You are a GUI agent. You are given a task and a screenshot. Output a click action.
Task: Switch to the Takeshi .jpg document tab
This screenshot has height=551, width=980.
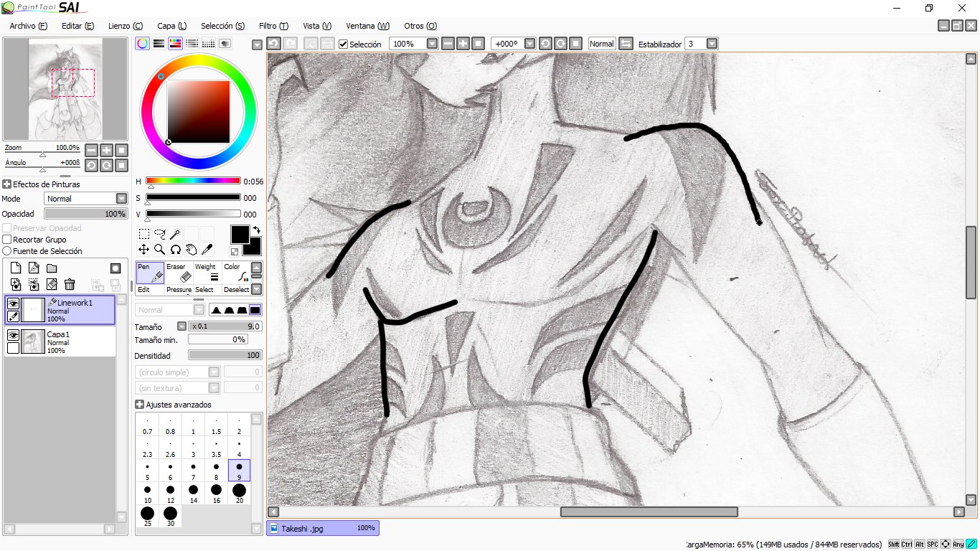(323, 528)
